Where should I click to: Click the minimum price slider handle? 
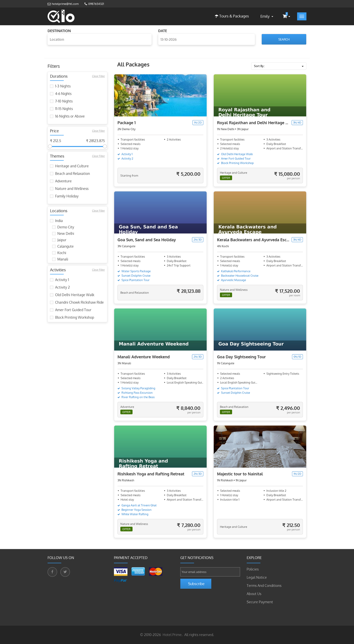click(x=50, y=146)
